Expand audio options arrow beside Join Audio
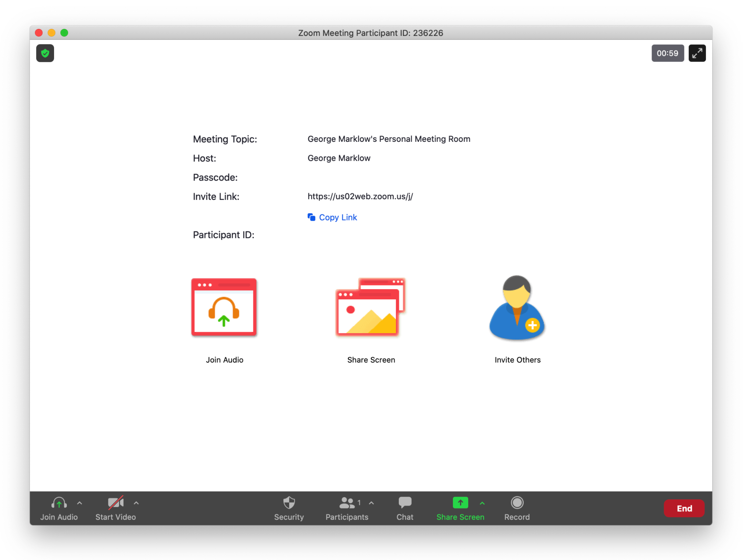 click(80, 503)
